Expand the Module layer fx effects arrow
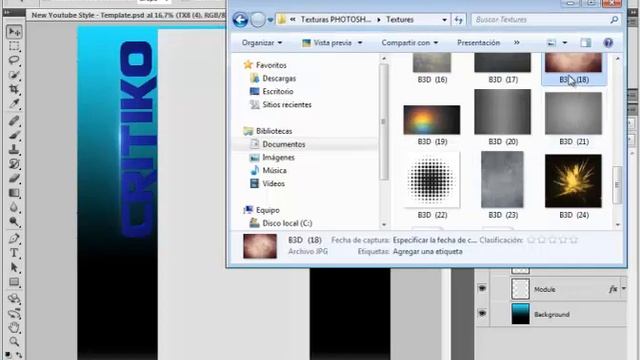Screen dimensions: 640x360 (624, 289)
